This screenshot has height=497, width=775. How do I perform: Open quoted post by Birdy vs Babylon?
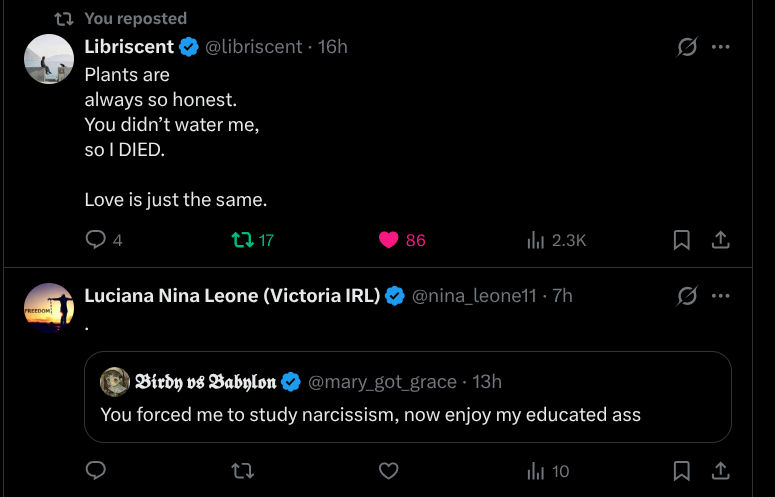pos(407,415)
